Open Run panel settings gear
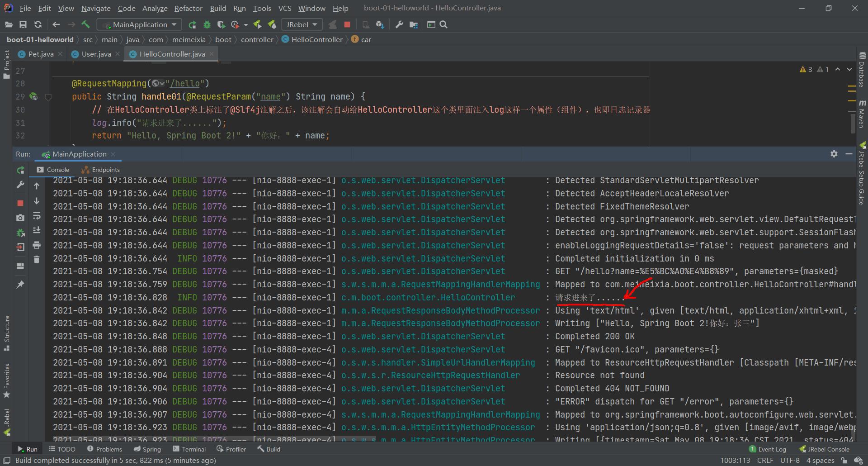 click(x=834, y=154)
